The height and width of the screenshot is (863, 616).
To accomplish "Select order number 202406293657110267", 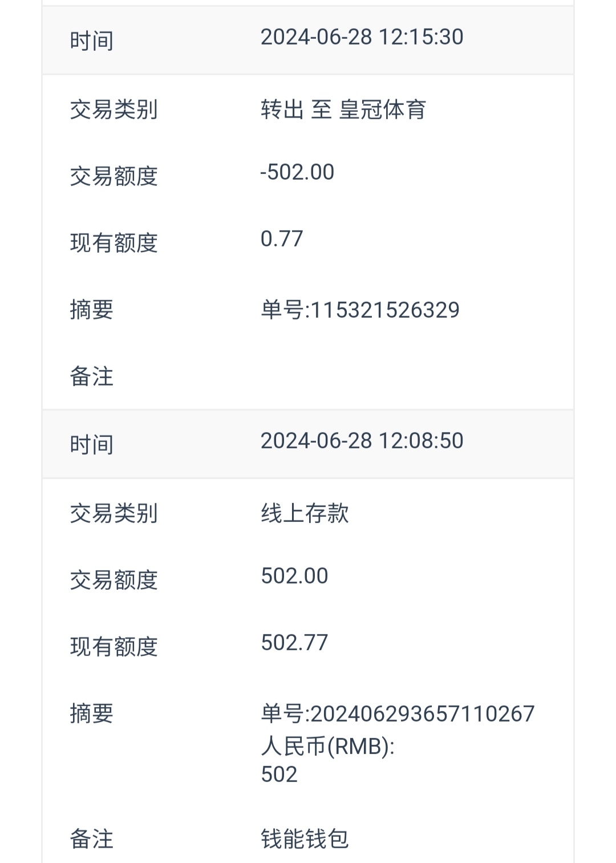I will (398, 714).
